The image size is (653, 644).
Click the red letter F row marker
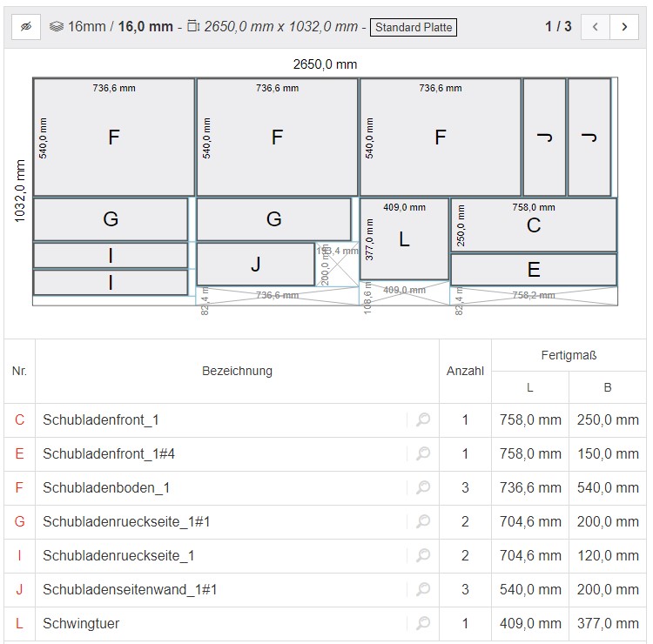pos(19,488)
